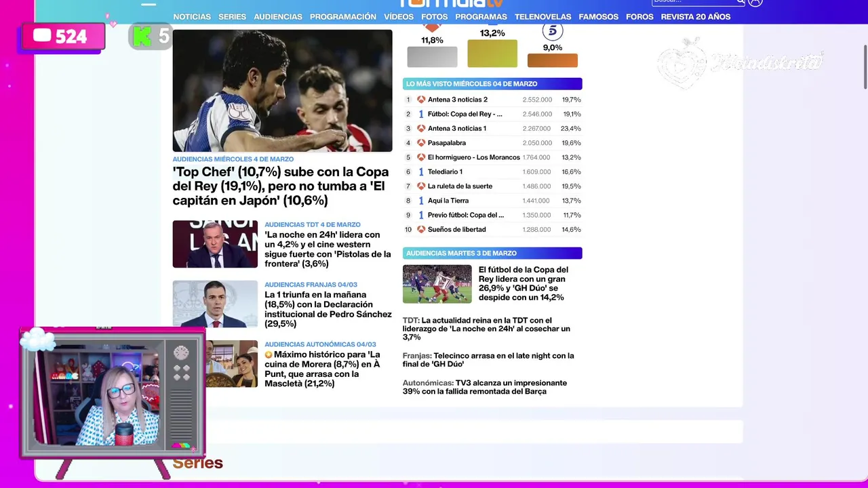
Task: Click Antena 3 icon beside La ruleta de la suerte
Action: click(421, 186)
